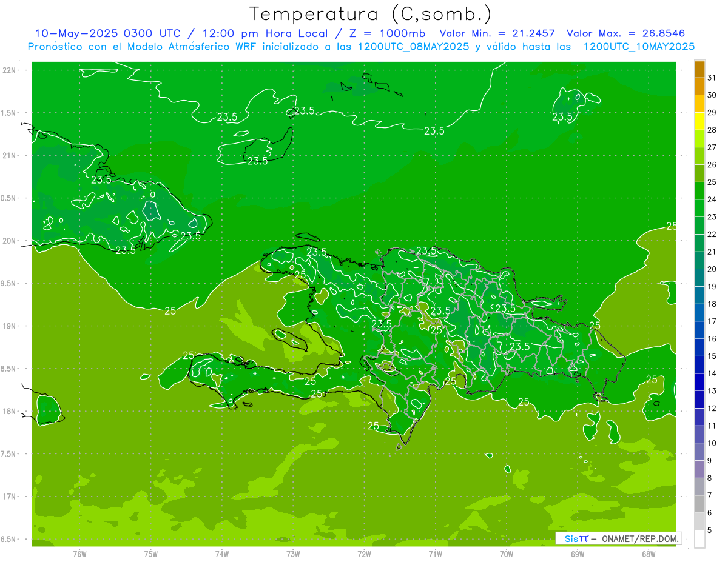Viewport: 728px width, 562px height.
Task: Click the 19N latitude axis label
Action: click(9, 326)
